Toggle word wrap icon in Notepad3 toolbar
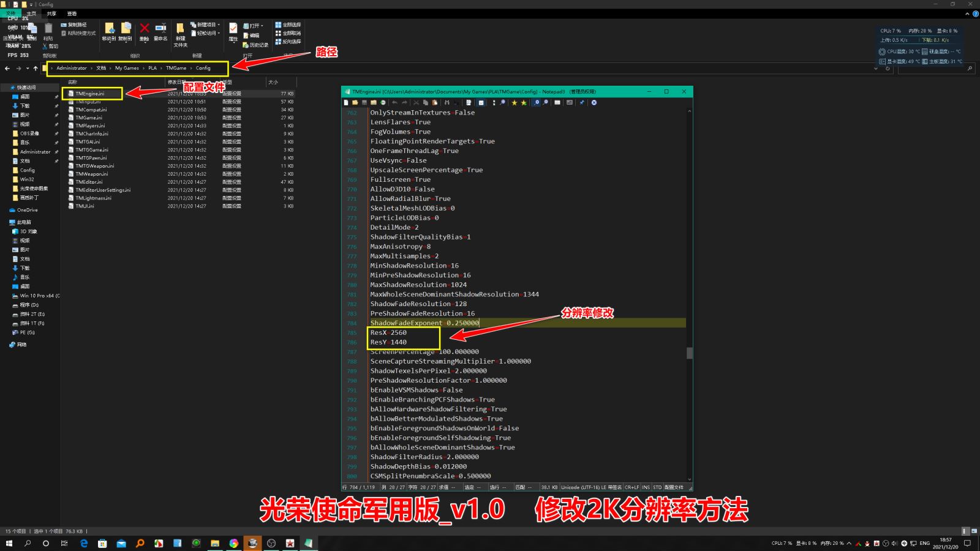Screen dimensions: 980x551 481,103
